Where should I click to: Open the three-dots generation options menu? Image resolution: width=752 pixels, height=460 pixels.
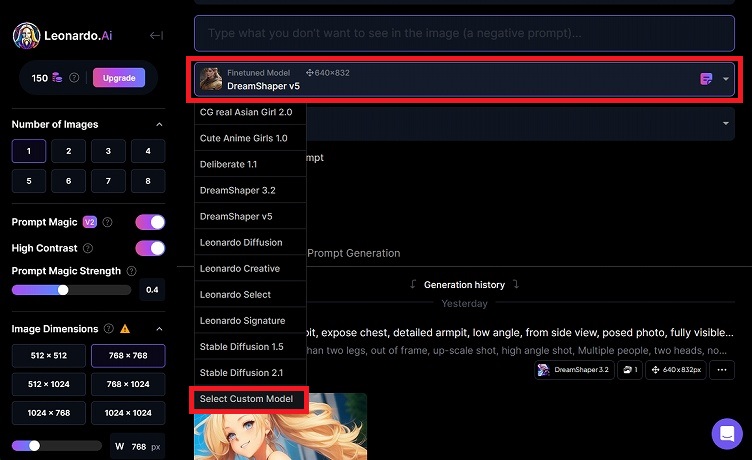(722, 370)
